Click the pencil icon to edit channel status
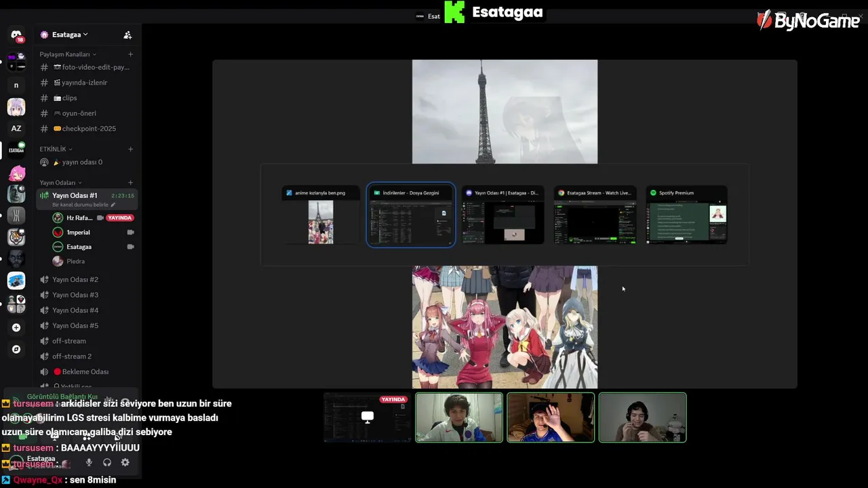Image resolution: width=868 pixels, height=488 pixels. (113, 205)
